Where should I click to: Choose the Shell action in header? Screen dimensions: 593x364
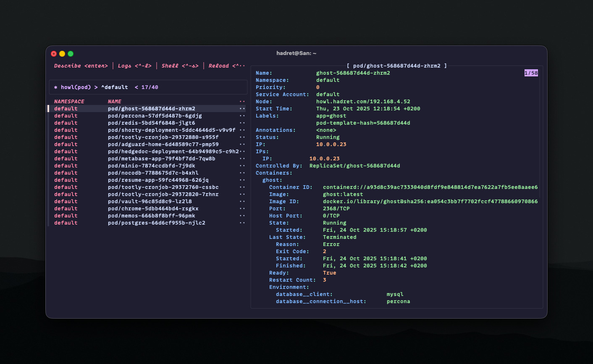pos(180,66)
